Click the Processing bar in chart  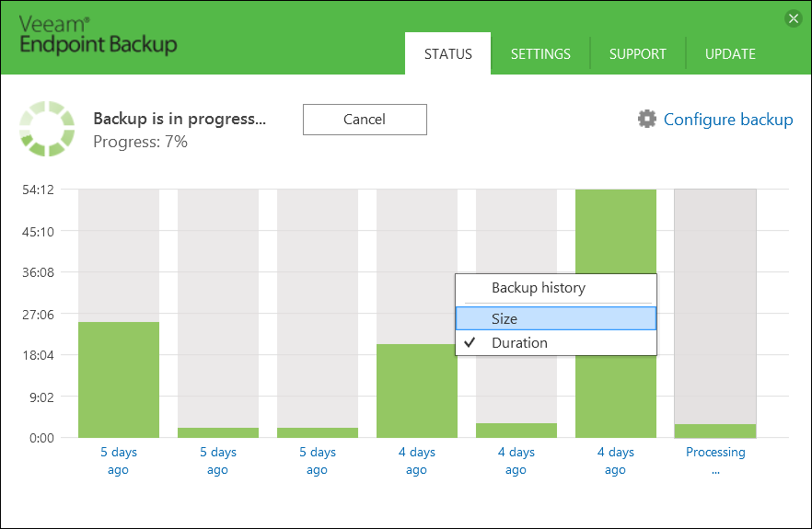click(x=715, y=430)
